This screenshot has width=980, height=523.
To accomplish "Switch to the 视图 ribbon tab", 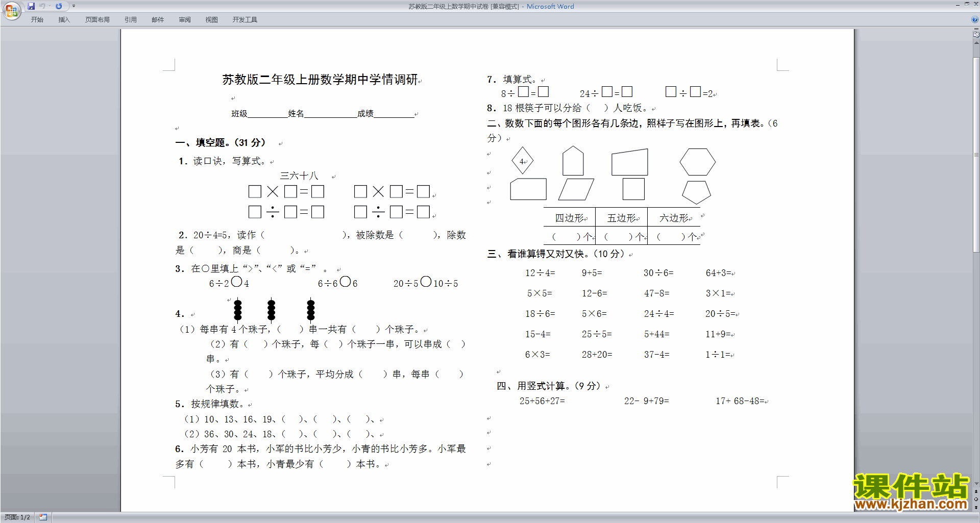I will coord(212,20).
